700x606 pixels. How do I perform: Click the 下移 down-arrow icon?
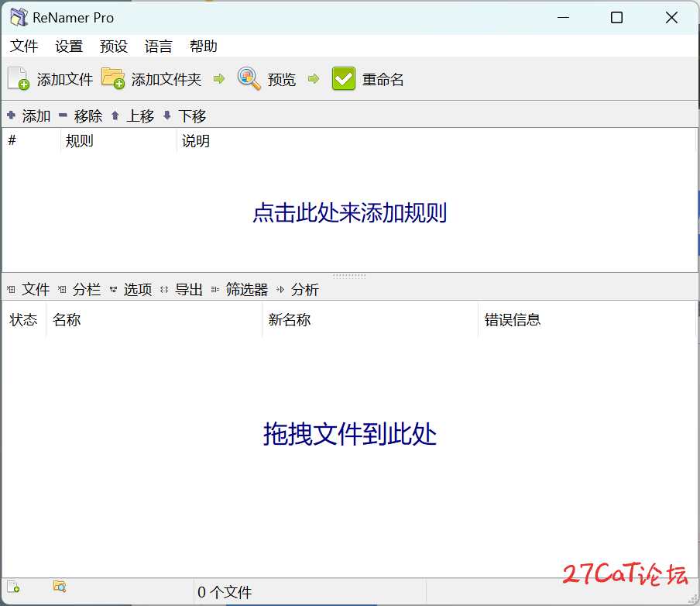click(x=168, y=115)
